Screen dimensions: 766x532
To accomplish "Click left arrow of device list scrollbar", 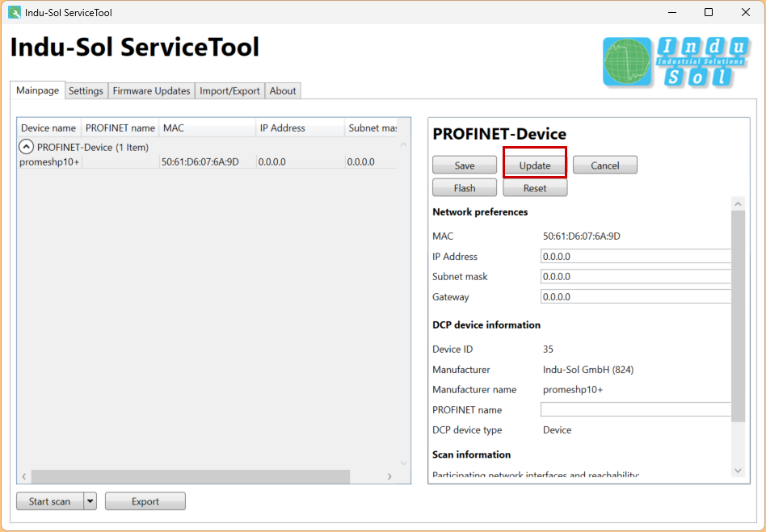I will [24, 476].
